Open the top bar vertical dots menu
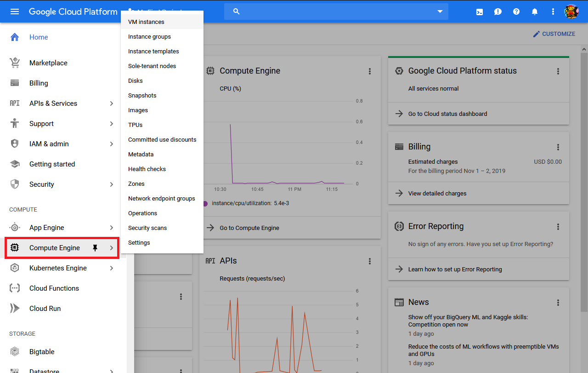The image size is (588, 373). click(x=553, y=11)
